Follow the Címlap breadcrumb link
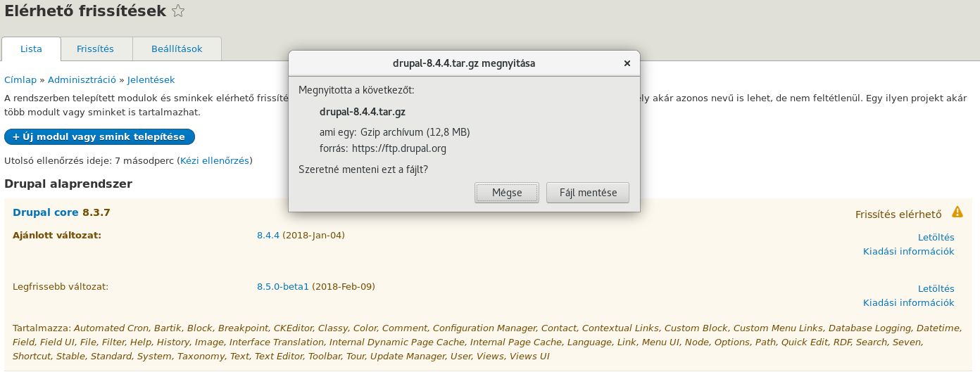 pyautogui.click(x=20, y=80)
